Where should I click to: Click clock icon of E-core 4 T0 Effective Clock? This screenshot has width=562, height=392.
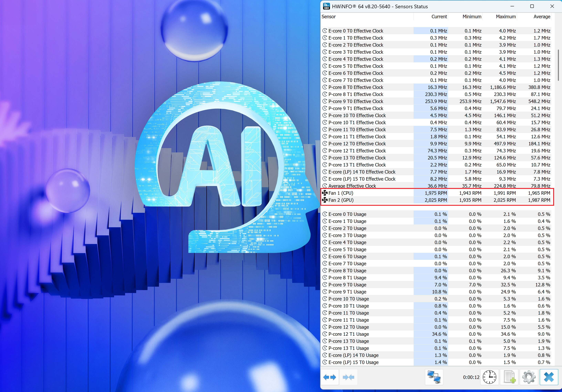(x=325, y=59)
